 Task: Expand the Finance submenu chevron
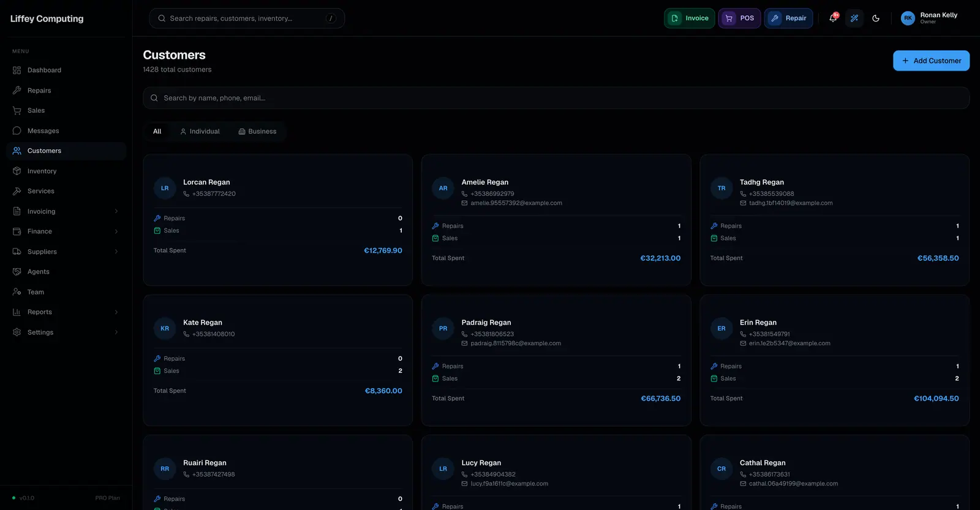[116, 231]
